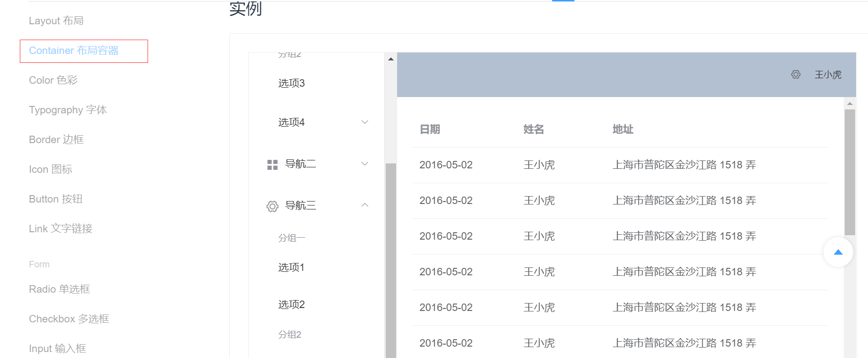Select menu item 选项3

pos(292,83)
